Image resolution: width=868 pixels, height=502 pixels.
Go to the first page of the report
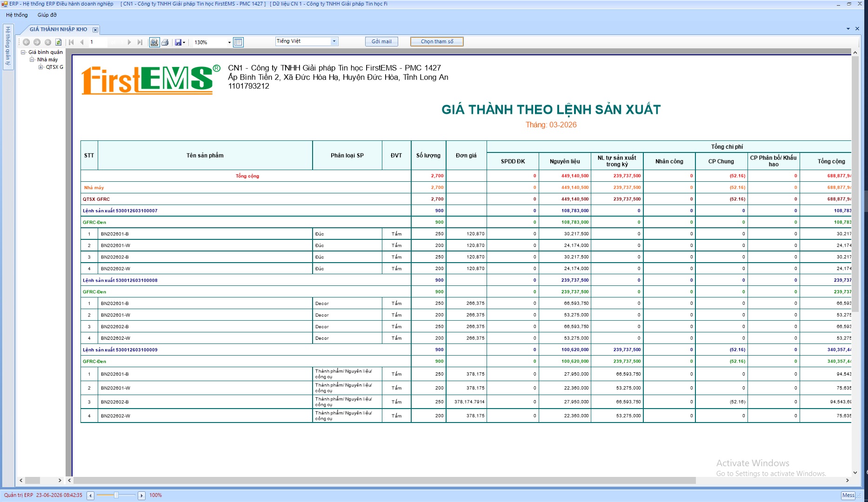click(x=71, y=42)
